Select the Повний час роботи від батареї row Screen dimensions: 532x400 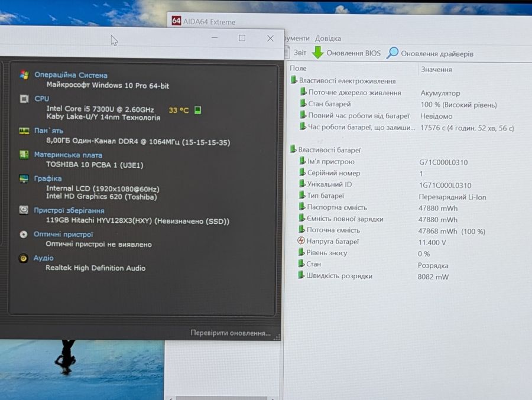tap(359, 116)
